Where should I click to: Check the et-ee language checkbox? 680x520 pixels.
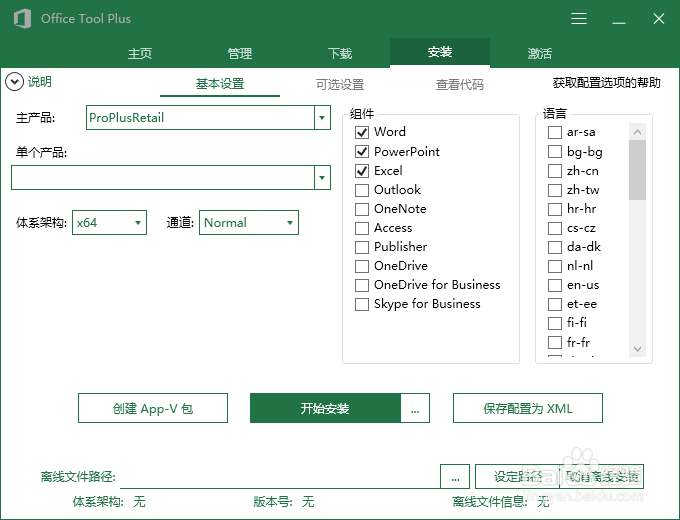tap(555, 304)
